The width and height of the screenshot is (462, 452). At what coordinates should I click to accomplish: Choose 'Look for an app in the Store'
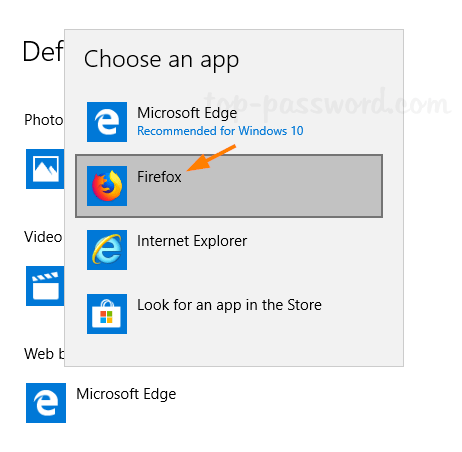click(229, 305)
